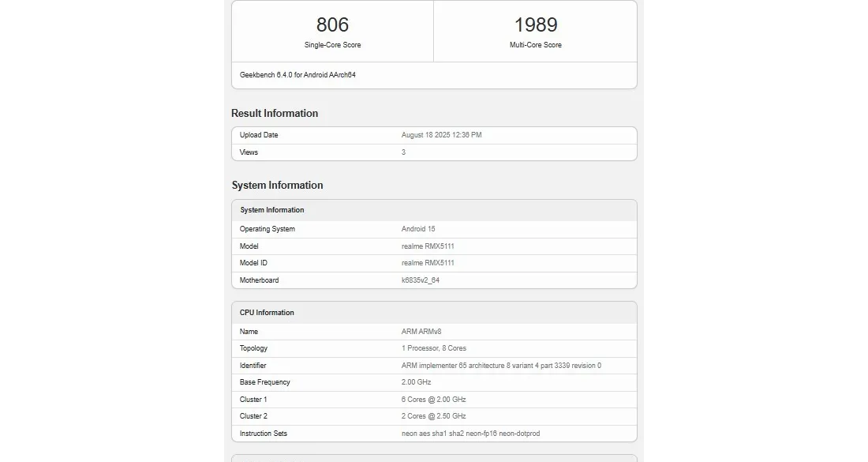Click the Motherboard label
The image size is (868, 462).
[x=259, y=280]
